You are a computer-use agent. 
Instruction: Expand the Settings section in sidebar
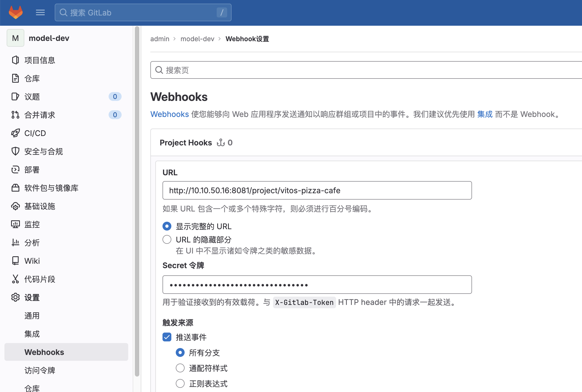click(32, 297)
